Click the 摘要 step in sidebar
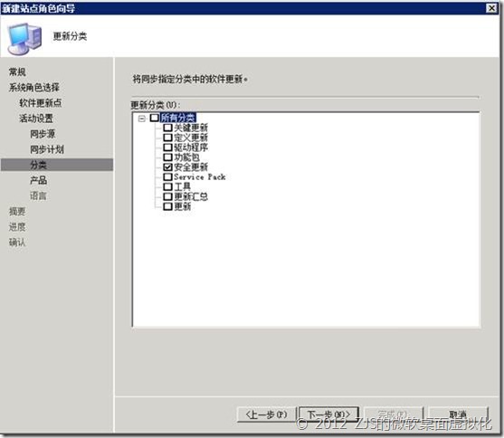The width and height of the screenshot is (504, 438). (x=17, y=211)
